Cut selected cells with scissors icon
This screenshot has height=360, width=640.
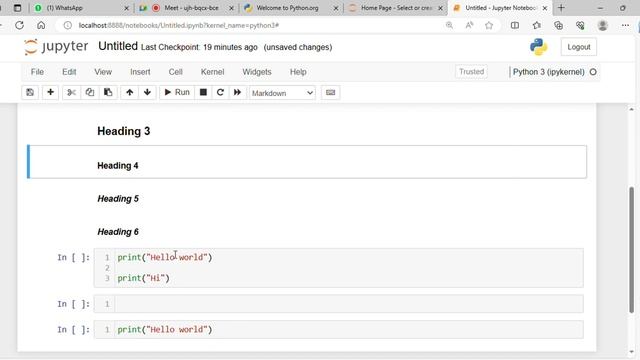71,92
